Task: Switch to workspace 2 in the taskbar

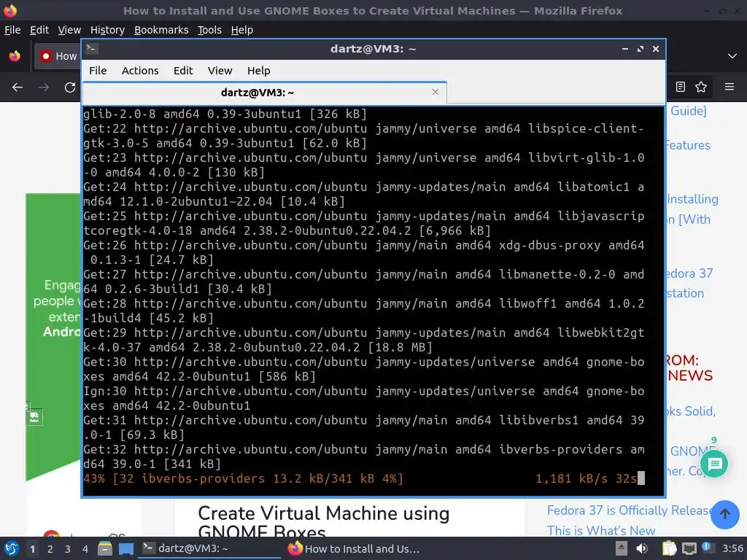Action: tap(50, 549)
